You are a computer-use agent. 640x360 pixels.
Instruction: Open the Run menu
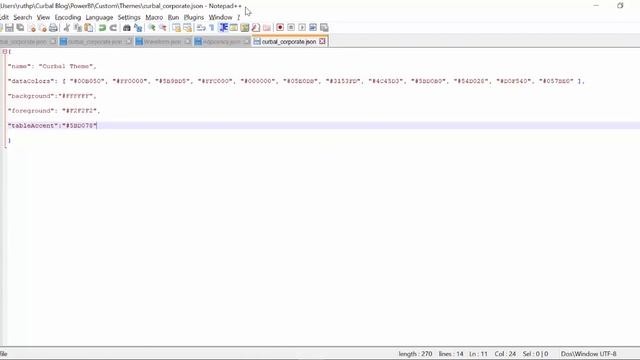click(x=173, y=17)
